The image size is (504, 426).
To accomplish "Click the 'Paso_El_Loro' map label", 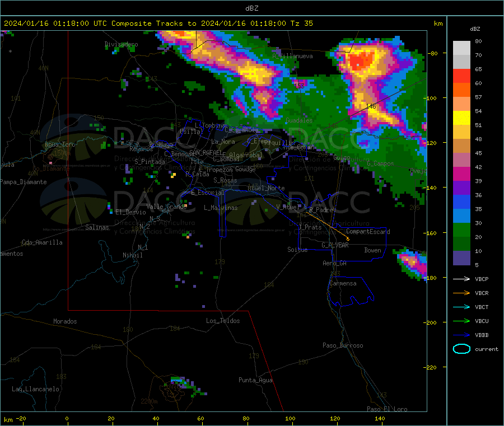I will point(387,409).
